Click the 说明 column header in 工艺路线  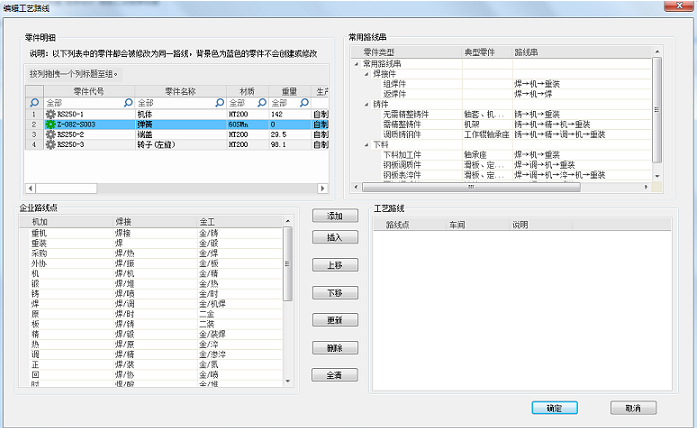coord(541,225)
